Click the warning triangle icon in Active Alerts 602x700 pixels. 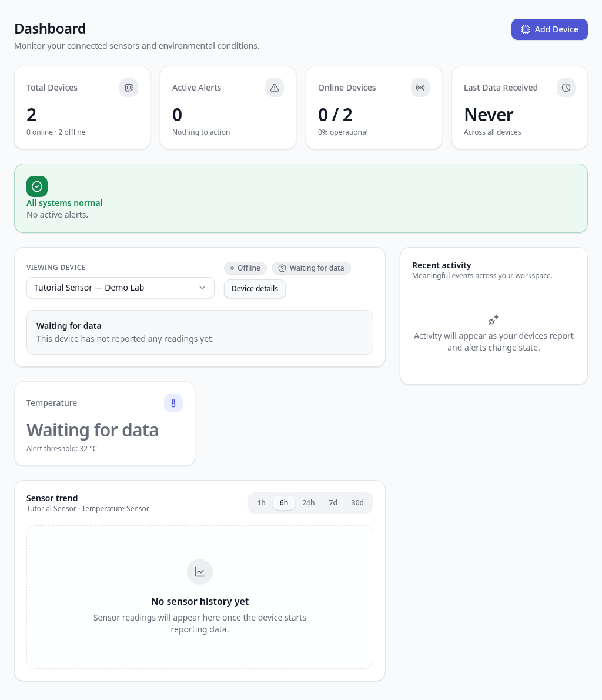275,88
